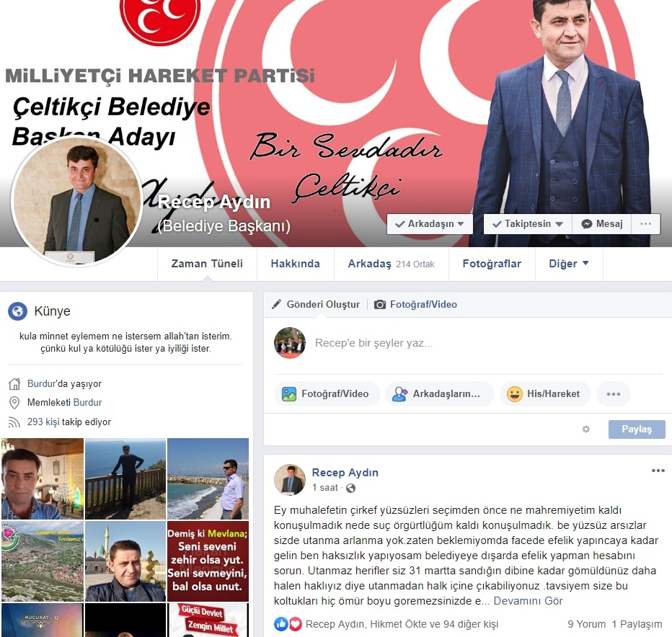Click the Messenger icon on Mesaj button
The height and width of the screenshot is (637, 672).
(x=587, y=224)
